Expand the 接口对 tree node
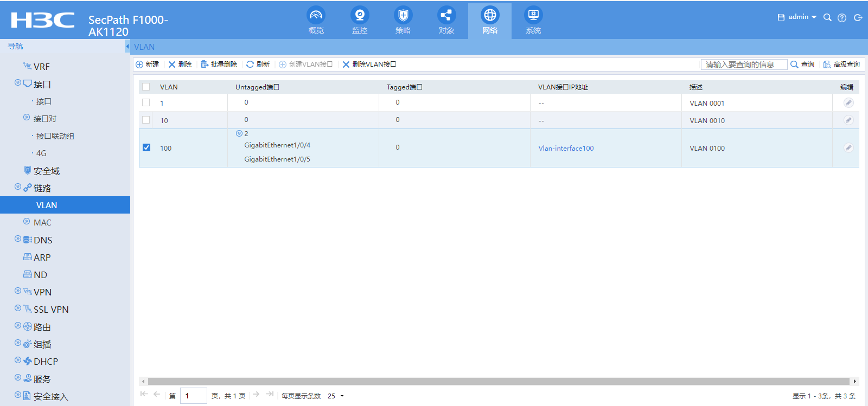This screenshot has width=868, height=406. (27, 117)
